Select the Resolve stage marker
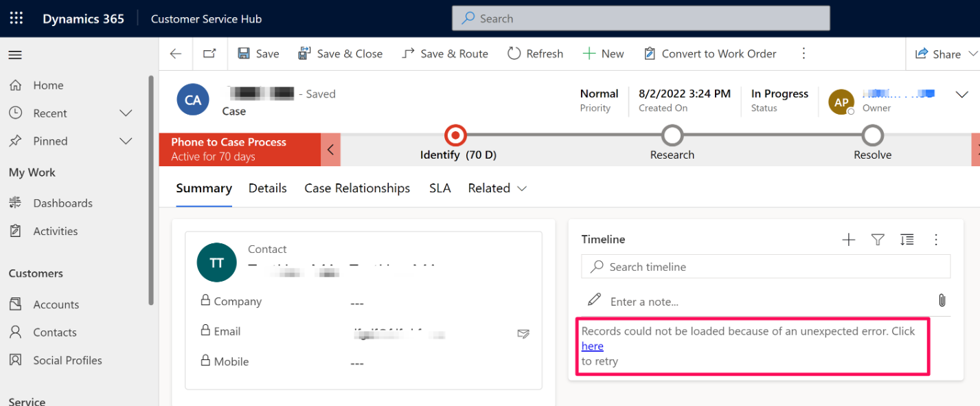Screen dimensions: 980x406 coord(873,135)
